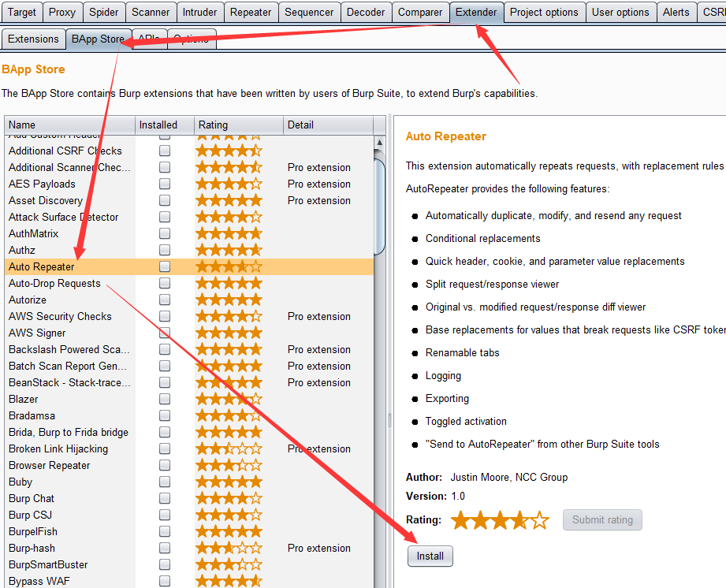Select the BurpSmartBuster row
The height and width of the screenshot is (588, 726).
coord(189,565)
